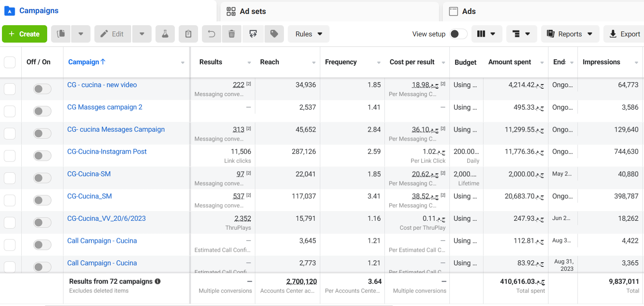Turn on CG-Cucina-Instagram Post campaign toggle
Viewport: 644px width, 306px height.
pyautogui.click(x=42, y=156)
